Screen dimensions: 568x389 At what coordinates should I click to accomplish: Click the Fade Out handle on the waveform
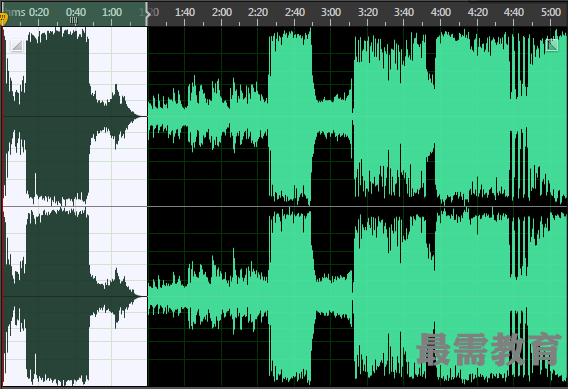[552, 45]
